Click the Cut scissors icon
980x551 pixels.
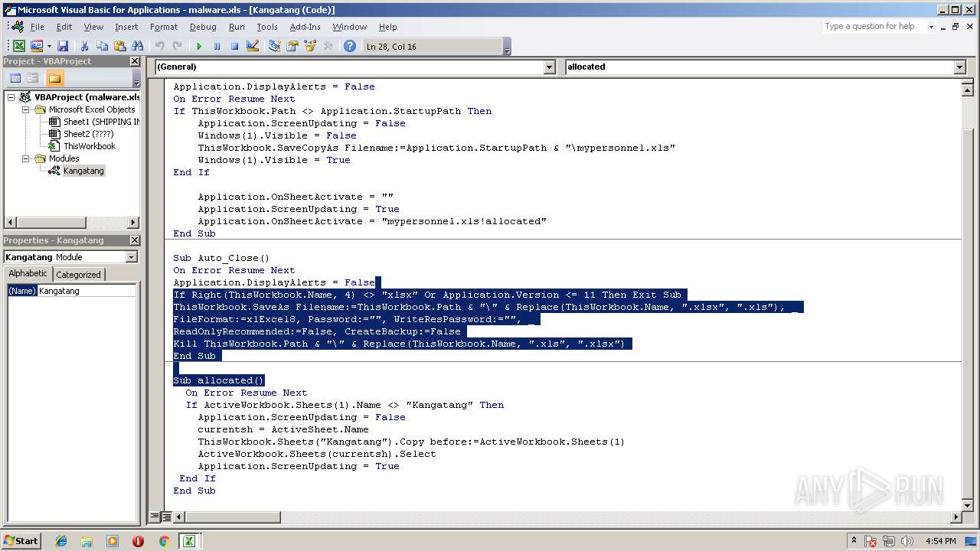[x=84, y=46]
